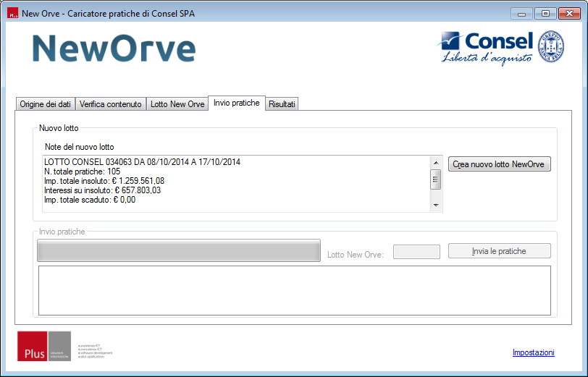Click the Imp. totale insoluto line
588x377 pixels.
point(104,181)
